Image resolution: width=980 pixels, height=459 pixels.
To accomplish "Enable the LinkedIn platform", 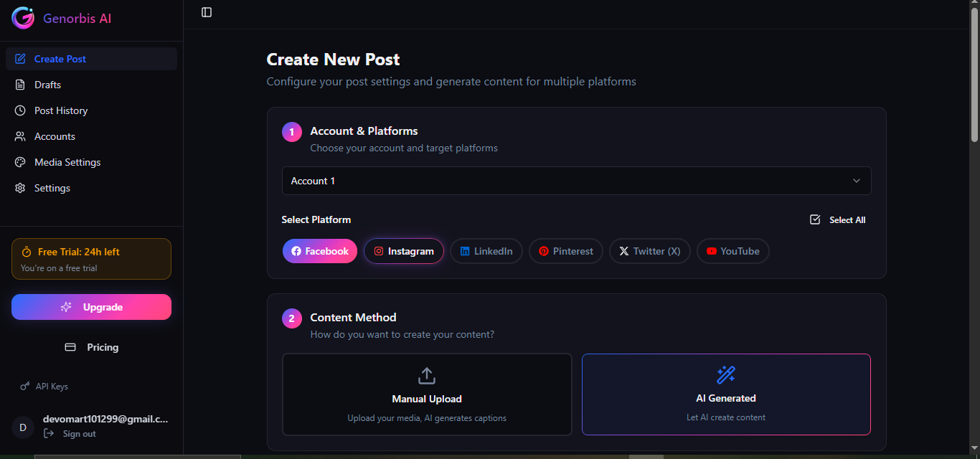I will pyautogui.click(x=486, y=250).
